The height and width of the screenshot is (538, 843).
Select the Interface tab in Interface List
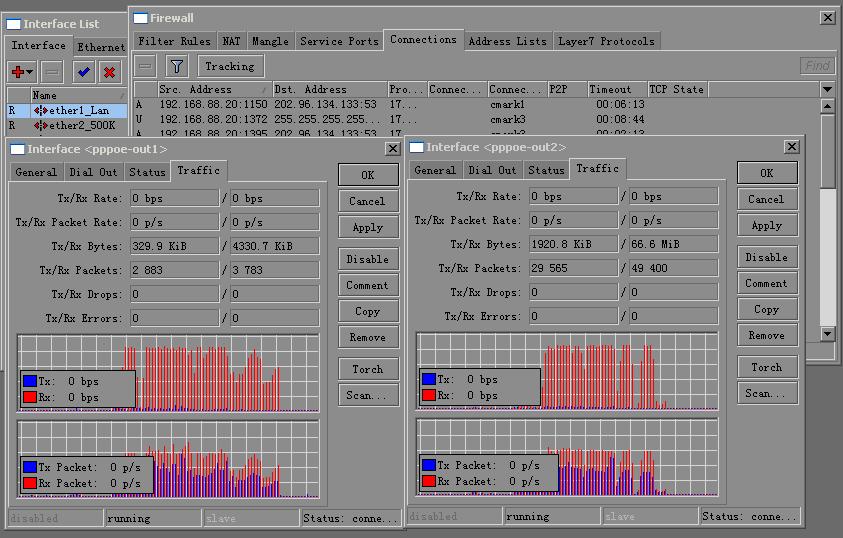(x=38, y=46)
